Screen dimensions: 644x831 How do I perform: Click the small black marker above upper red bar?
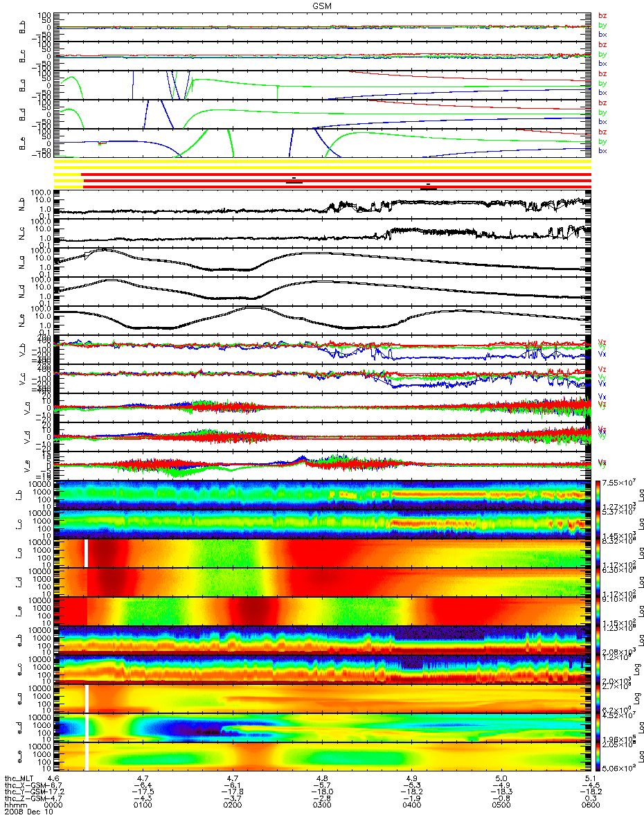294,178
